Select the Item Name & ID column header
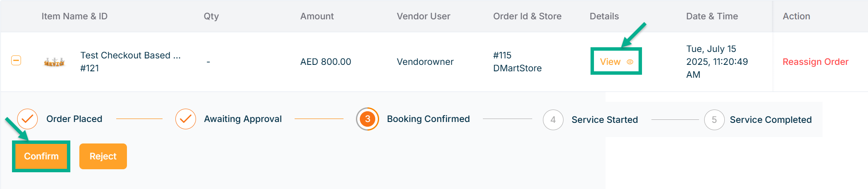Image resolution: width=868 pixels, height=189 pixels. point(75,16)
